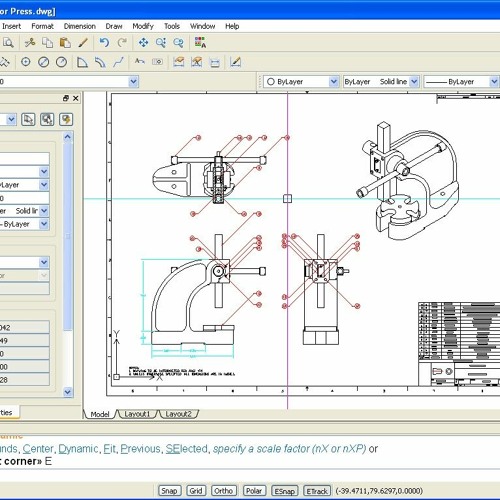
Task: Select the Zoom realtime magnifier icon
Action: tap(161, 43)
